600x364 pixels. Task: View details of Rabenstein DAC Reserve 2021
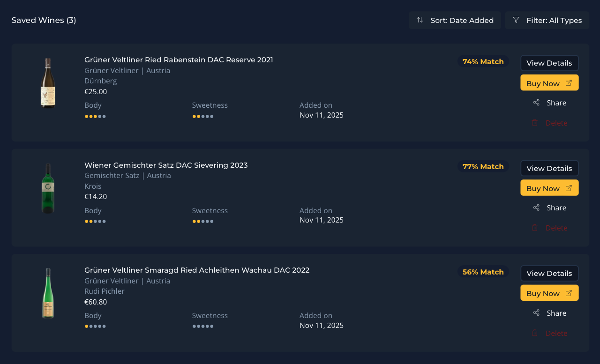click(x=549, y=63)
